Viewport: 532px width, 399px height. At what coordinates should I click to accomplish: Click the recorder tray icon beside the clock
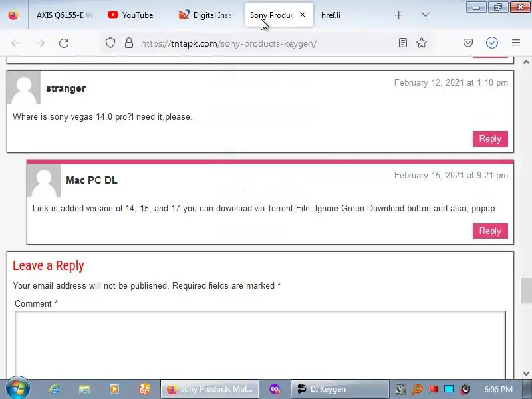465,389
